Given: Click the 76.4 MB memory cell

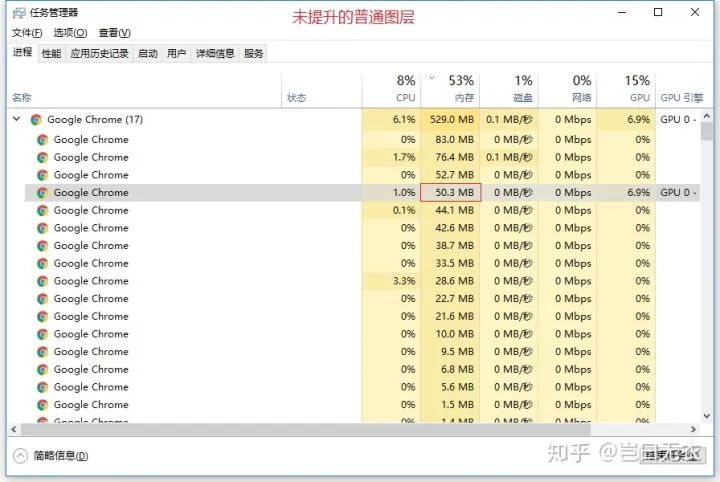Looking at the screenshot, I should point(450,157).
